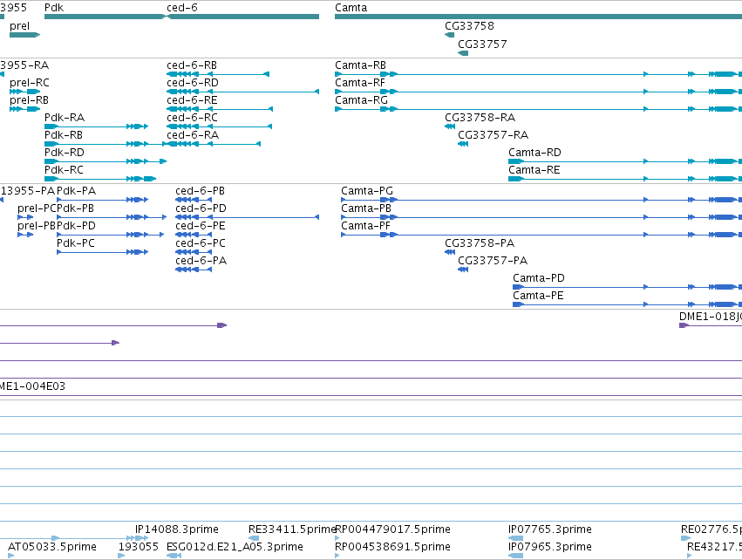
Task: Click EST label IP07765.3prime
Action: click(550, 529)
